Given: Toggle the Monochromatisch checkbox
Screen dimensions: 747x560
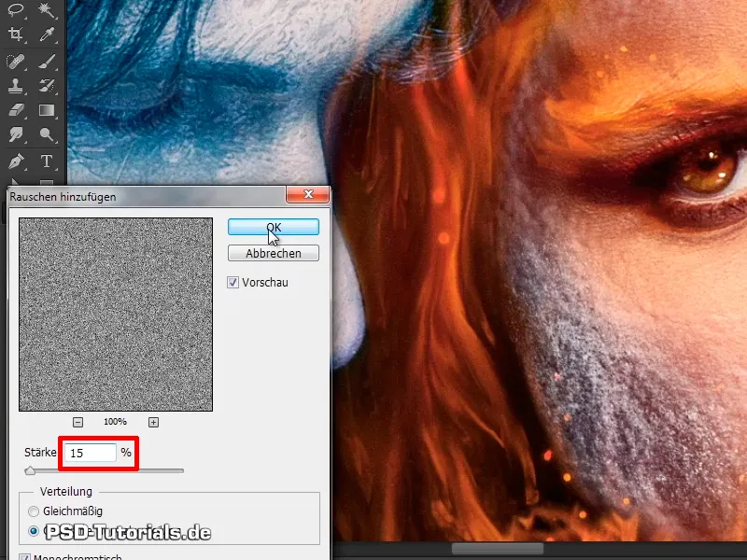Looking at the screenshot, I should (25, 556).
